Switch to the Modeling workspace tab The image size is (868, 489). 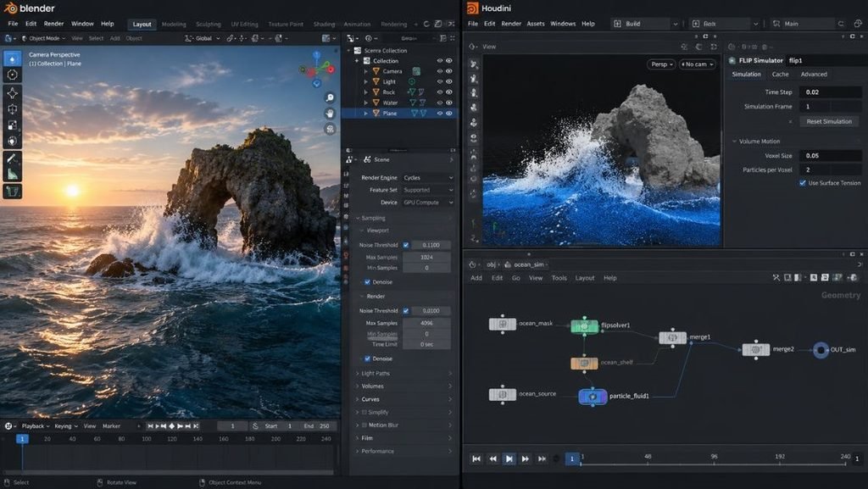(x=174, y=25)
